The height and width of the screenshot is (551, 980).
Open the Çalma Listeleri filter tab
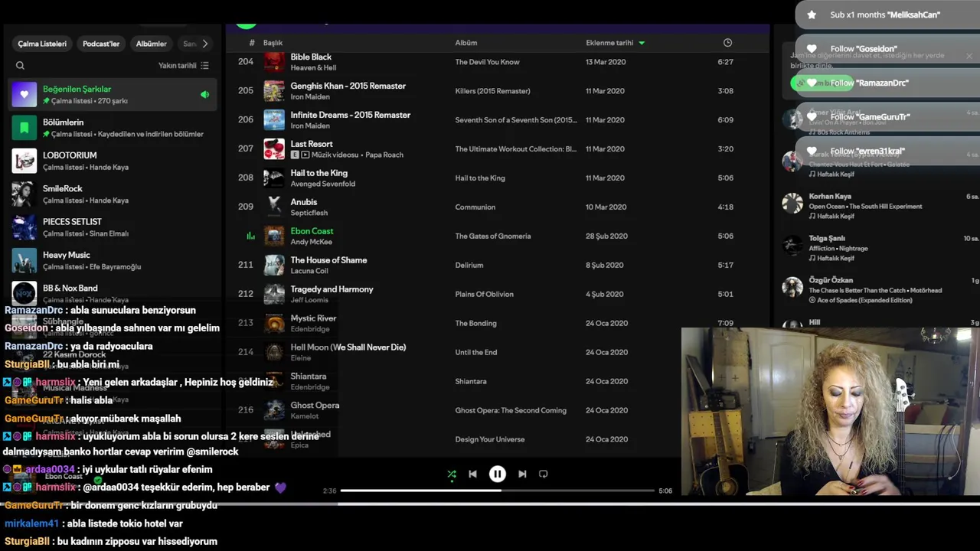point(42,44)
